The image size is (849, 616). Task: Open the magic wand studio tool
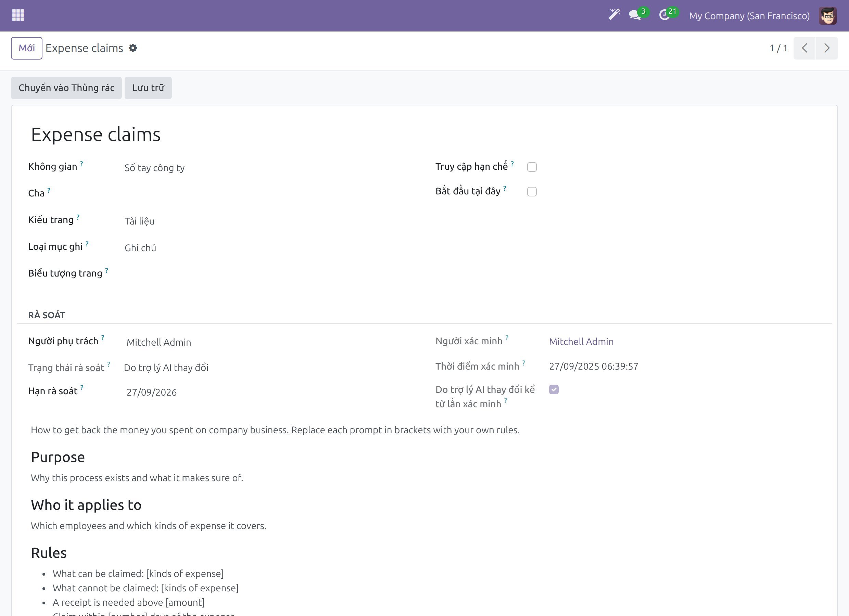[614, 15]
